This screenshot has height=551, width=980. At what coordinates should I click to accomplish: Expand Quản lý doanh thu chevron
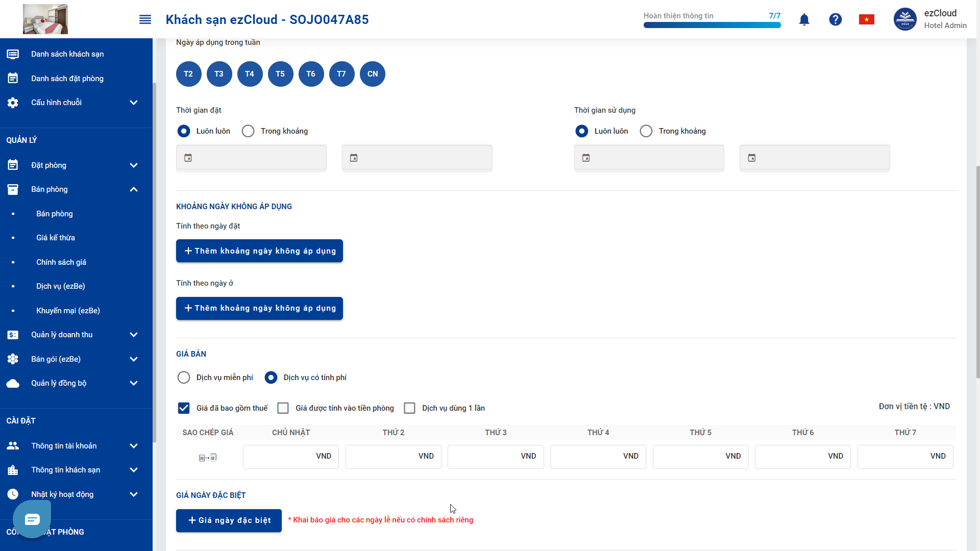(134, 335)
